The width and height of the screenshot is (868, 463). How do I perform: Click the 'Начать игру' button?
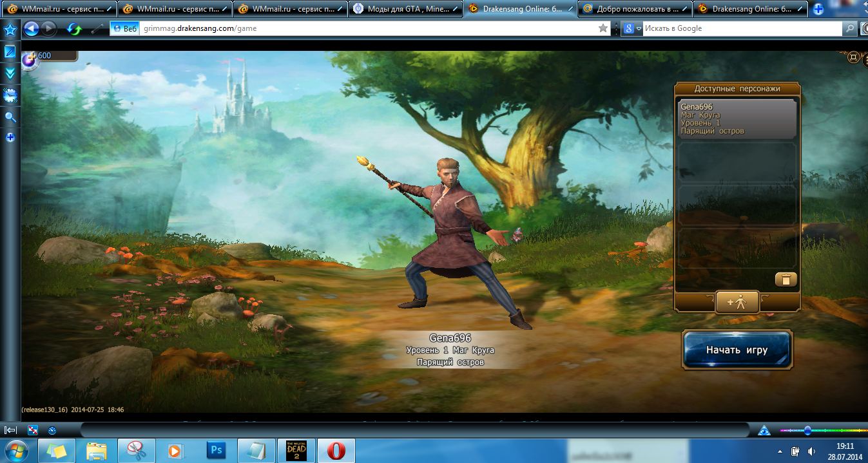coord(737,350)
